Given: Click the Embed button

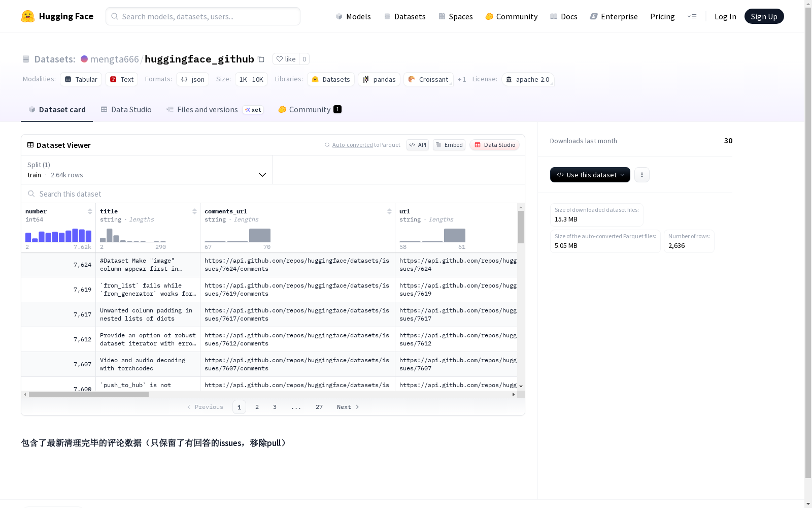Looking at the screenshot, I should 449,145.
